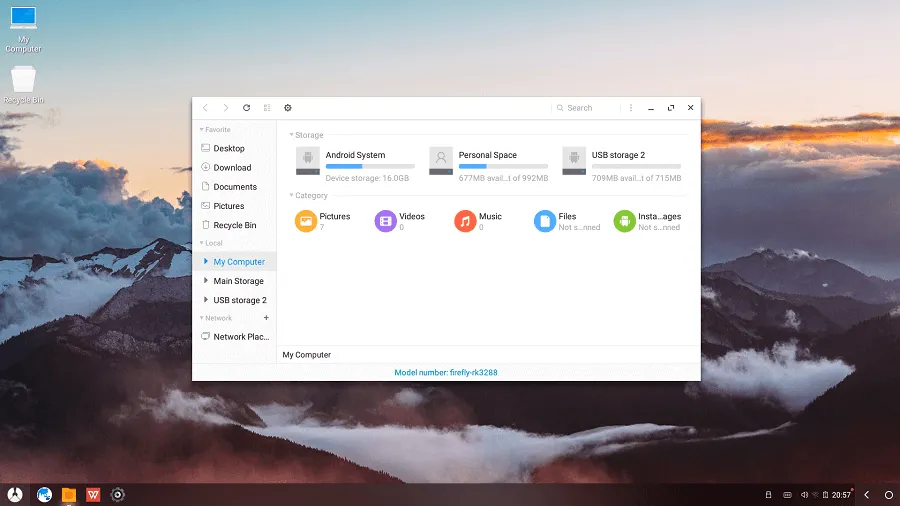
Task: Add a network place with plus button
Action: [266, 318]
